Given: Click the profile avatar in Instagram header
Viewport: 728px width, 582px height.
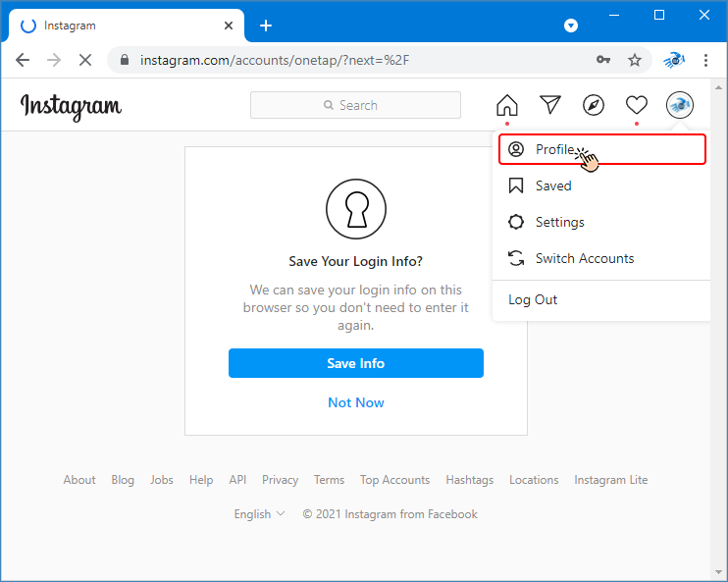Looking at the screenshot, I should (x=680, y=105).
